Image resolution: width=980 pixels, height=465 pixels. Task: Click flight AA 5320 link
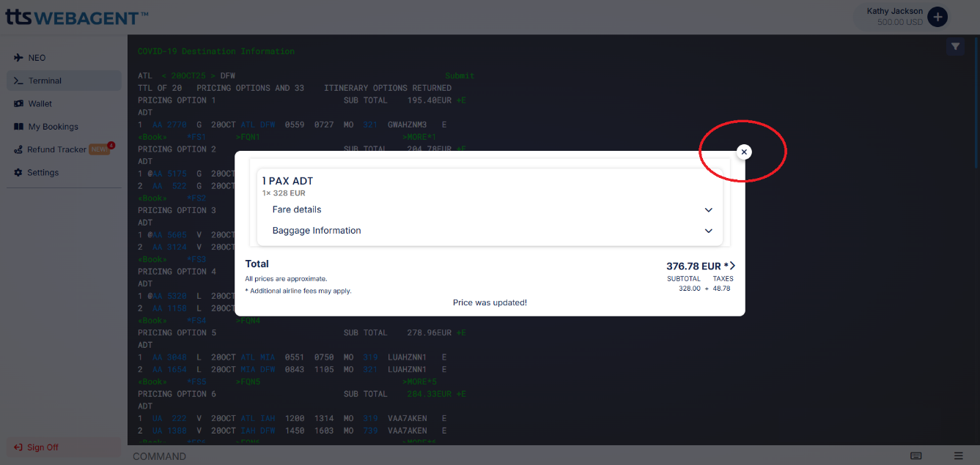(169, 296)
